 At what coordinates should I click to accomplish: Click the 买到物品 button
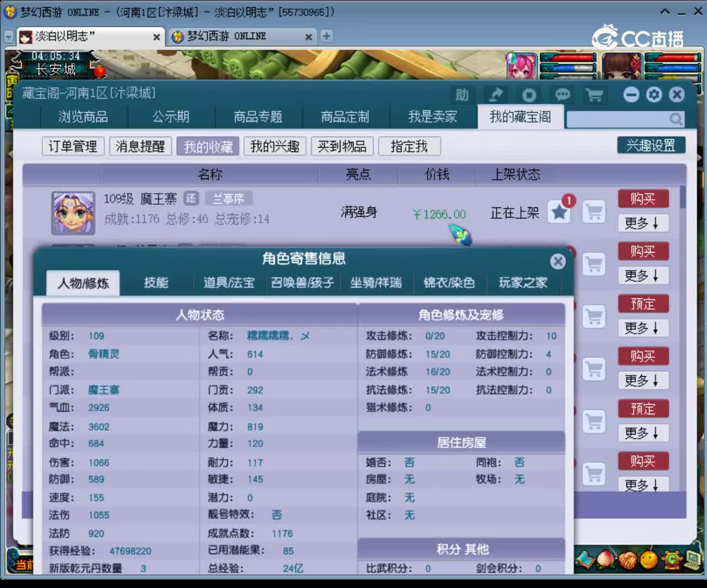pos(342,146)
